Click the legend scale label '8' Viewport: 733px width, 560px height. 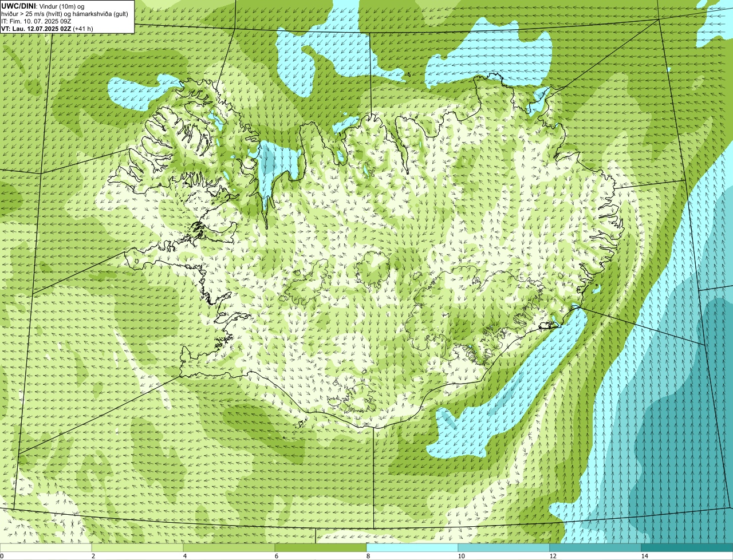click(x=368, y=556)
